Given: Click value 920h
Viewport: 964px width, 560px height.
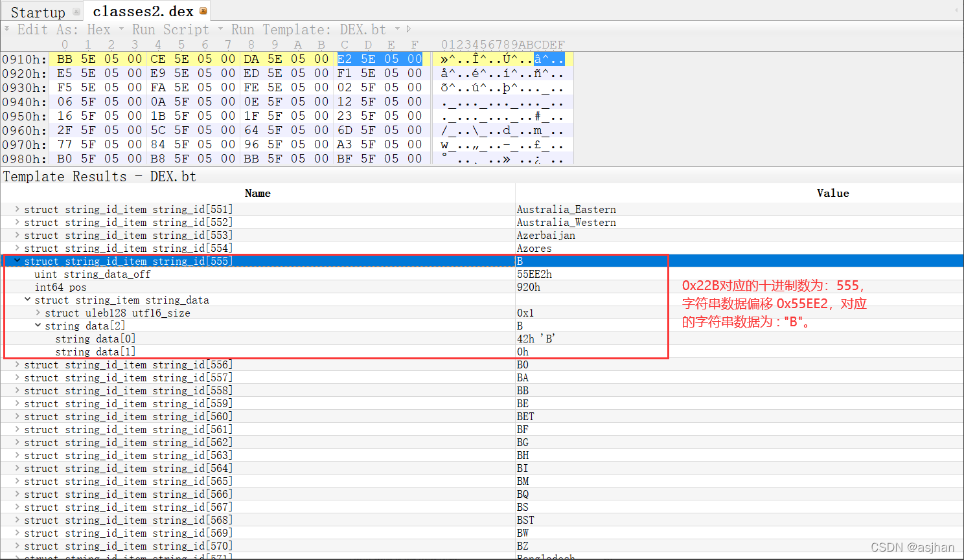Looking at the screenshot, I should coord(528,287).
